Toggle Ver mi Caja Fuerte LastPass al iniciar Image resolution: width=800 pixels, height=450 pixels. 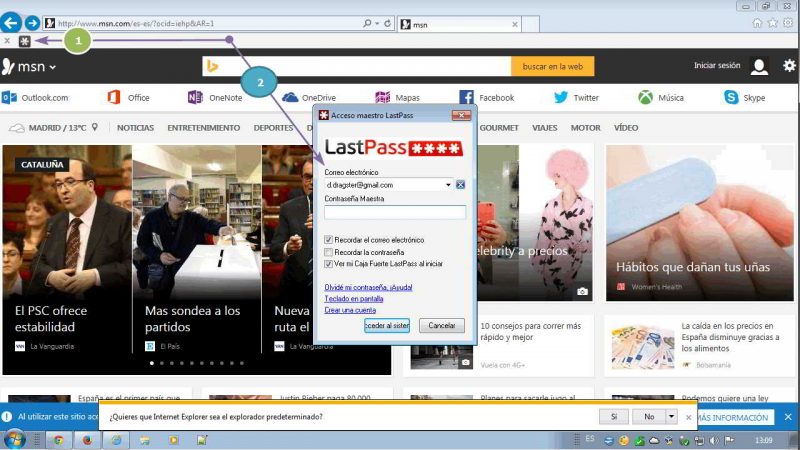click(x=329, y=264)
